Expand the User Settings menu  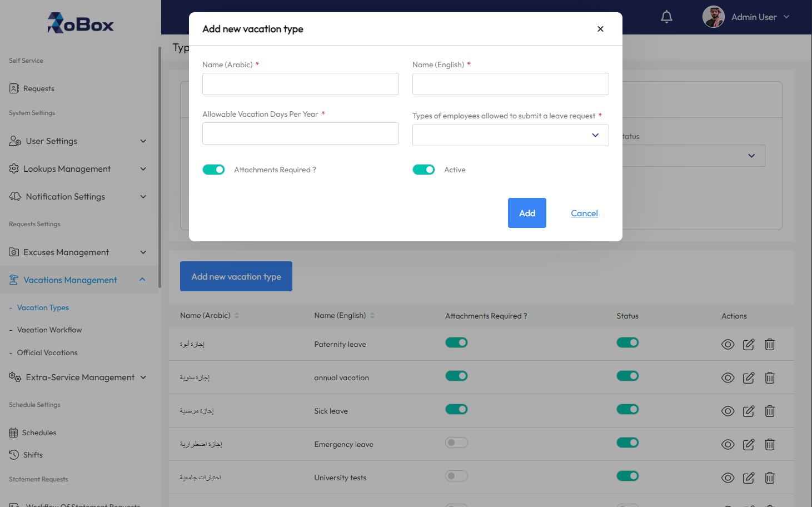[x=78, y=141]
